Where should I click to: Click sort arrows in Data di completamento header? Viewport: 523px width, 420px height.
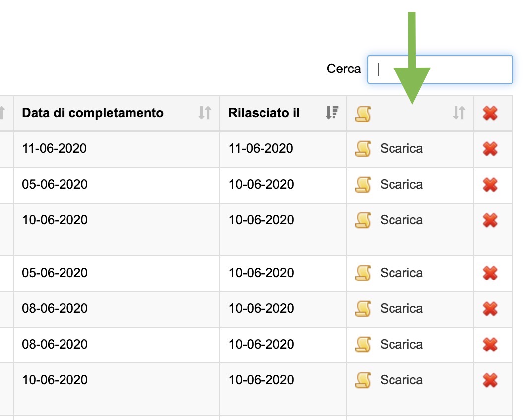205,113
